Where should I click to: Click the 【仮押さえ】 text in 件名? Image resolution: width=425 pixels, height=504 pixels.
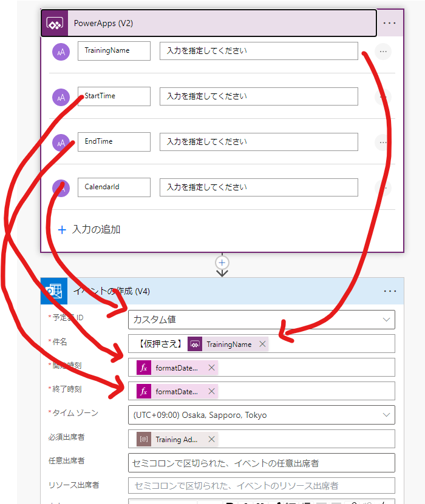(x=160, y=344)
